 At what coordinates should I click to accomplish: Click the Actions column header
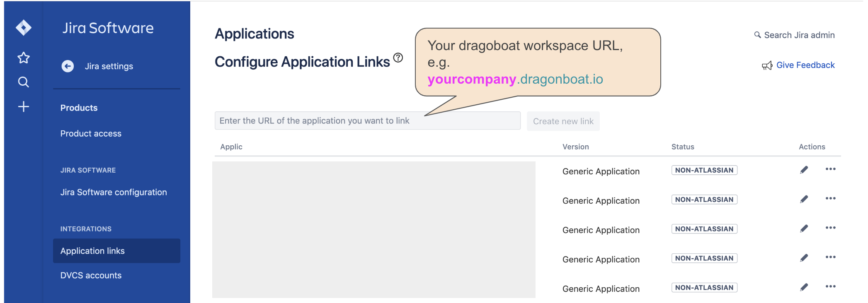click(x=812, y=147)
